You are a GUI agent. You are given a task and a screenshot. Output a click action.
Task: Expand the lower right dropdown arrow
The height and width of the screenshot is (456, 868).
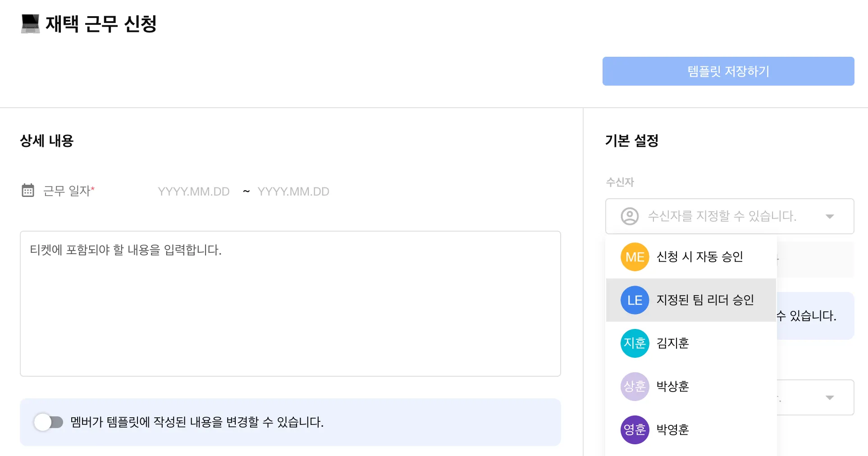[829, 398]
